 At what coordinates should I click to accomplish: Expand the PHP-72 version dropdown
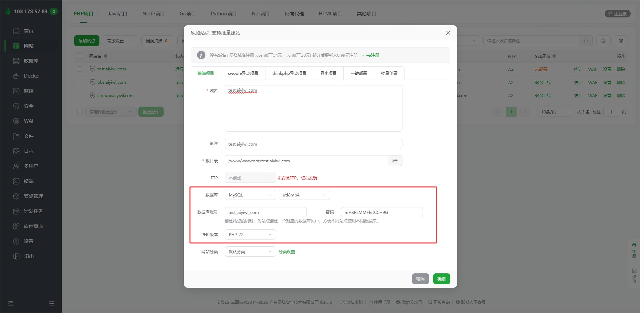pyautogui.click(x=250, y=235)
